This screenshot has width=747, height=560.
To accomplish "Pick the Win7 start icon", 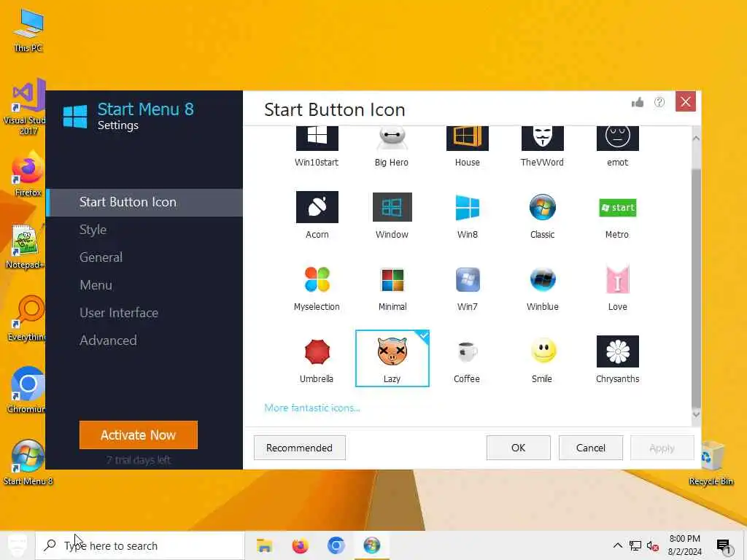I will point(468,279).
